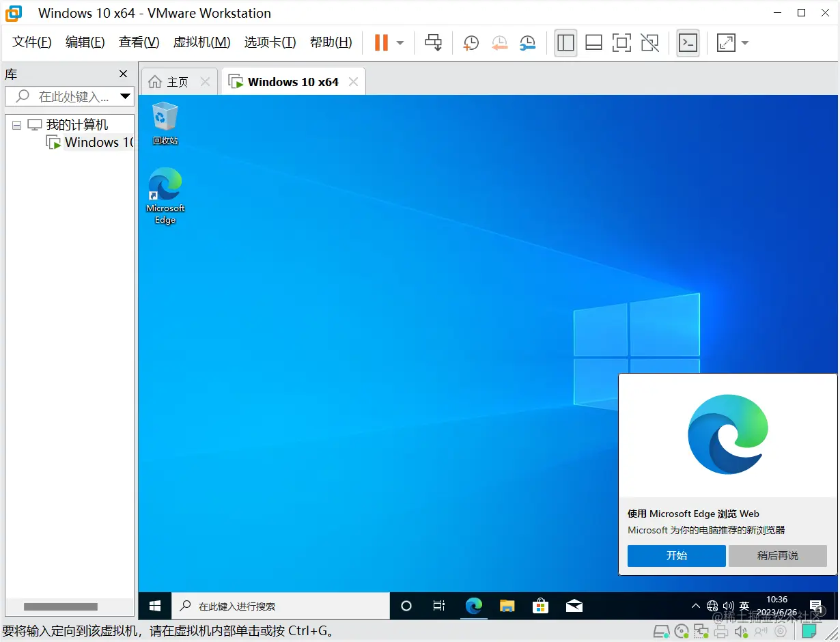
Task: Close the Windows 10 x64 tab
Action: 353,82
